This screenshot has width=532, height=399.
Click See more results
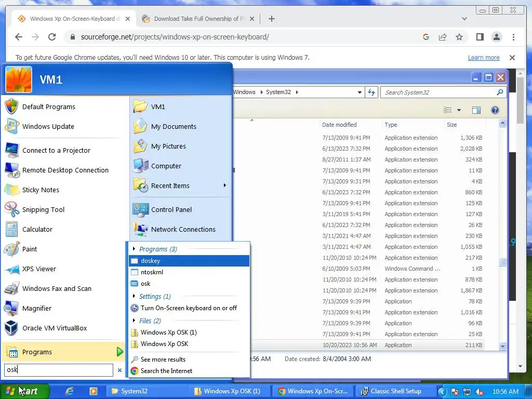189,360
